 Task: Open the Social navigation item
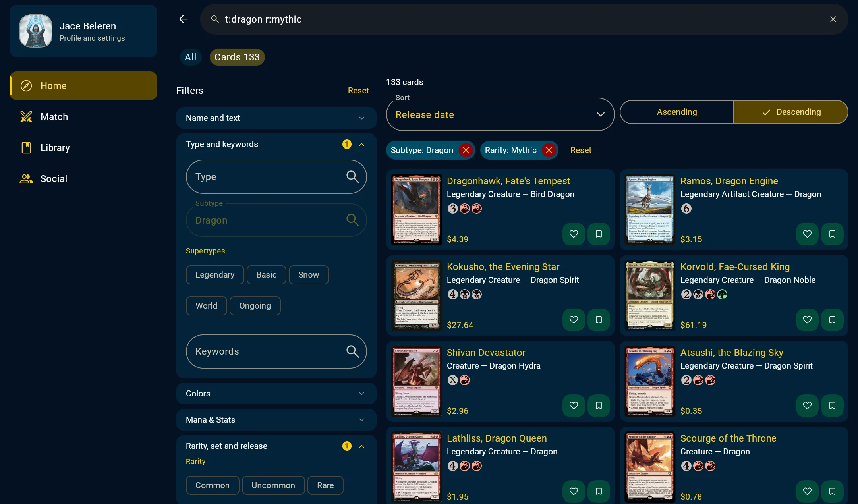83,179
